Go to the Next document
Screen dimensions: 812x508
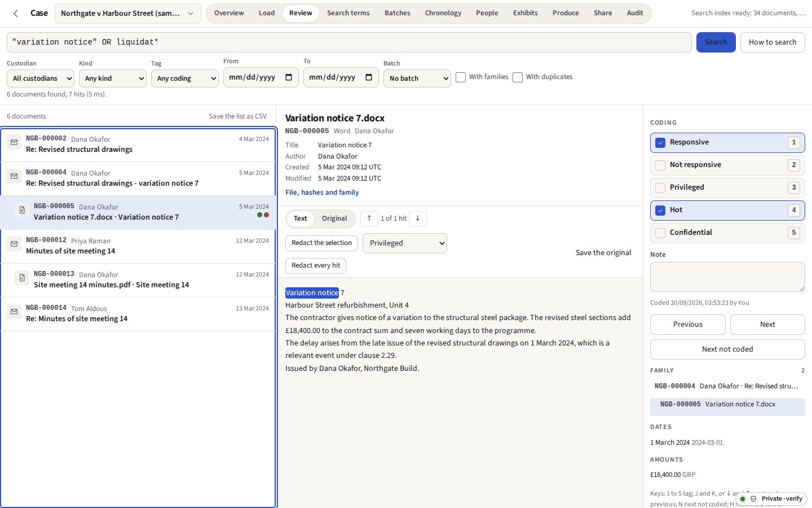767,325
